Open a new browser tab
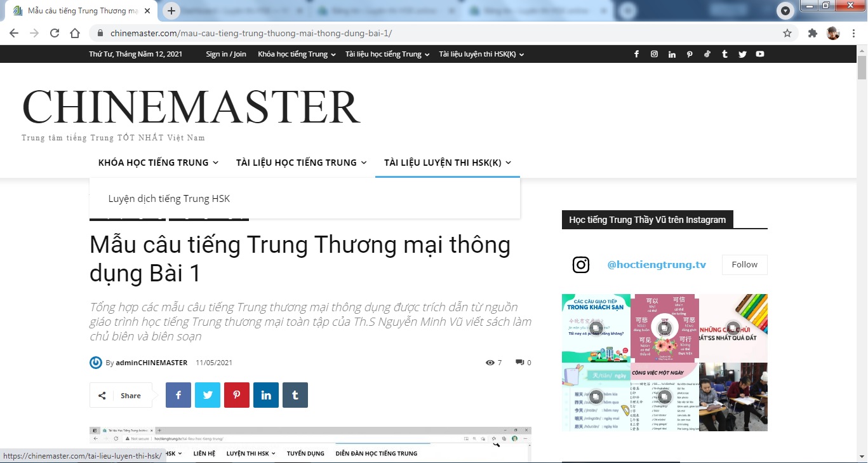 pyautogui.click(x=171, y=11)
